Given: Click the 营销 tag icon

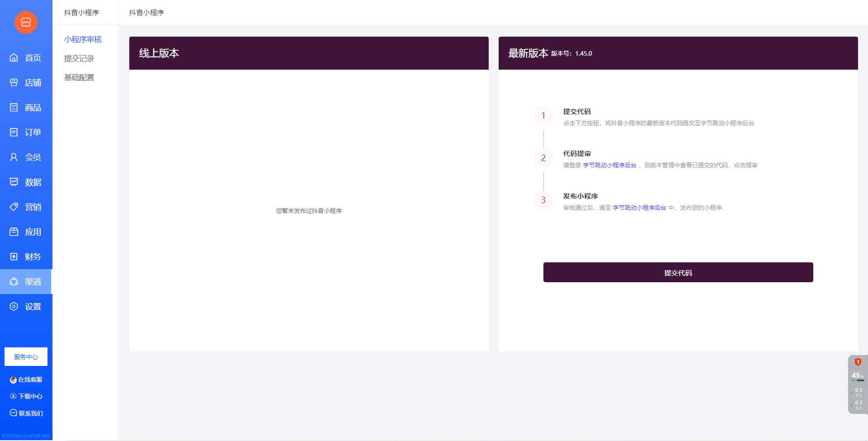Looking at the screenshot, I should 14,207.
